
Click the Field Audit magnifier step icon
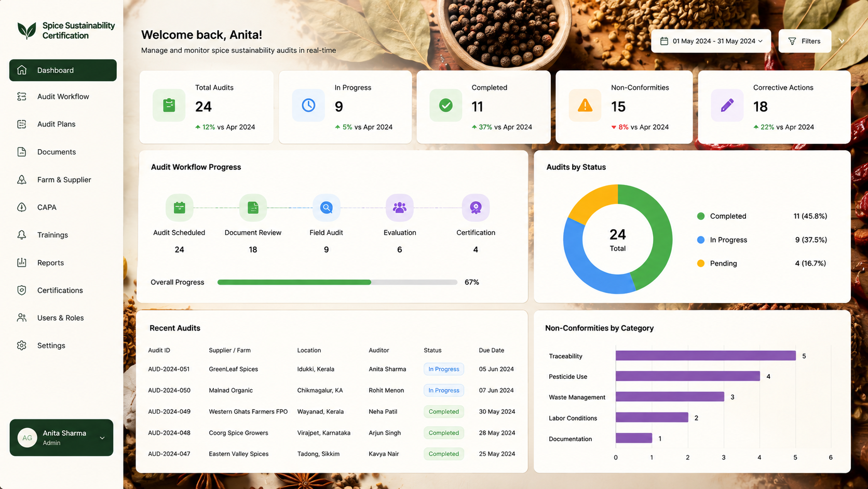pos(327,207)
